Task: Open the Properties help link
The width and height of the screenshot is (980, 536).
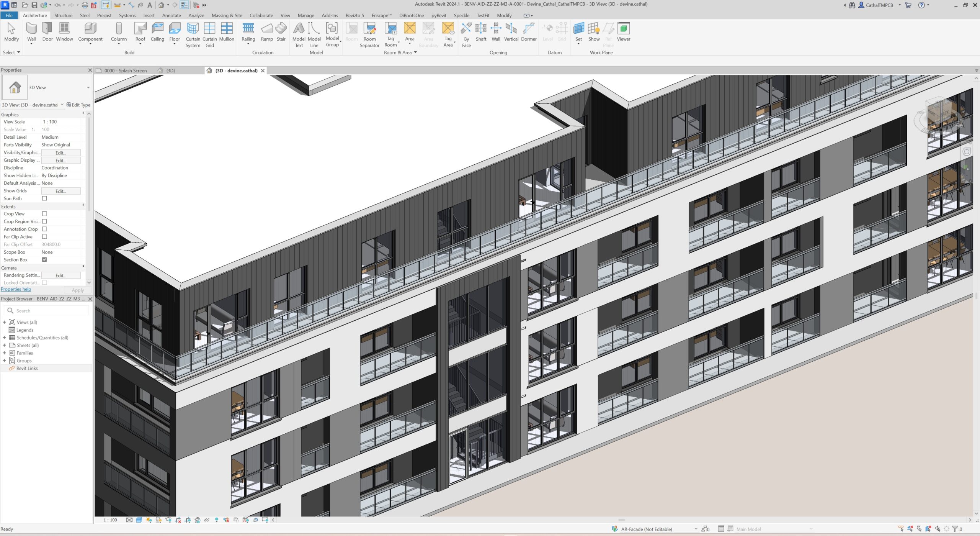Action: (x=16, y=289)
